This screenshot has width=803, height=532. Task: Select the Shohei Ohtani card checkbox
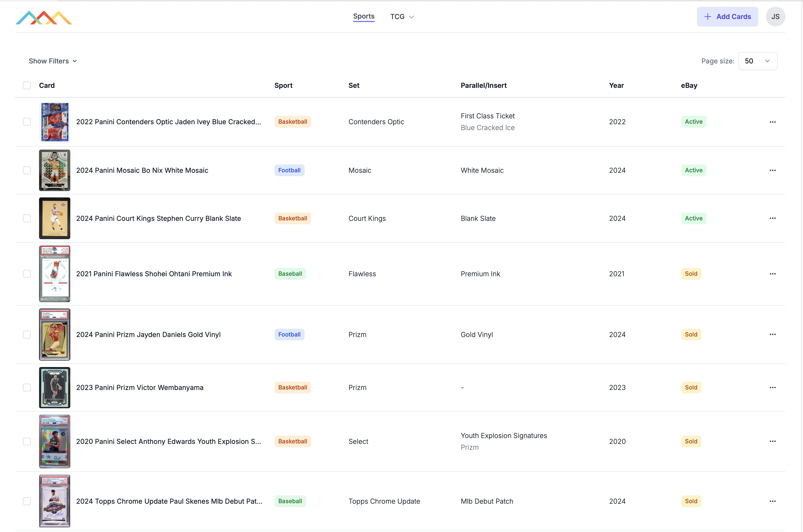27,274
